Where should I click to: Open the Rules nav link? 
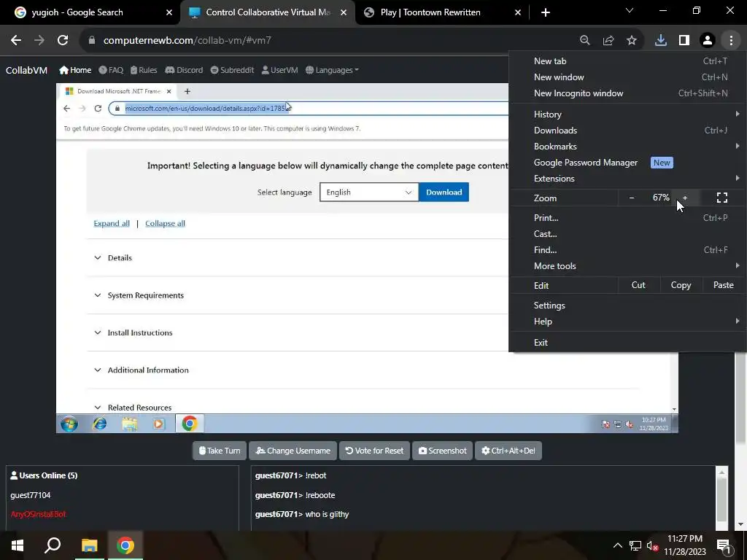(x=144, y=71)
